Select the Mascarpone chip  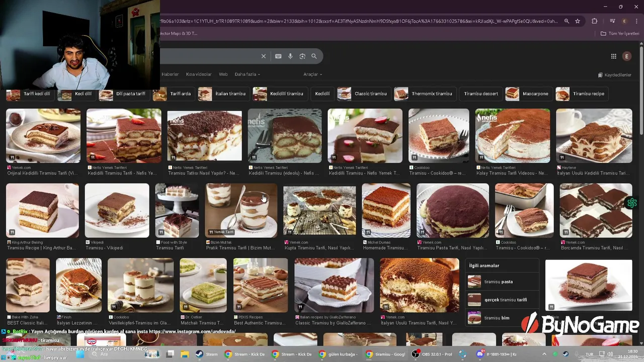[528, 94]
